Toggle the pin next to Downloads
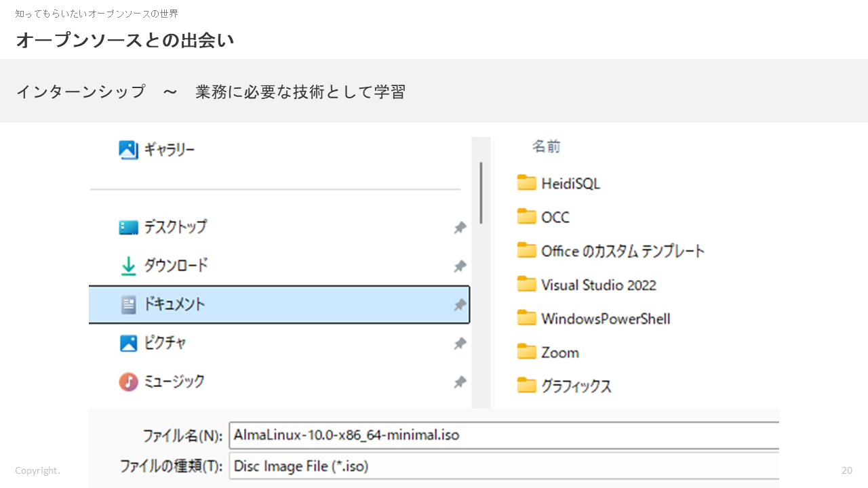This screenshot has height=488, width=868. pyautogui.click(x=460, y=266)
